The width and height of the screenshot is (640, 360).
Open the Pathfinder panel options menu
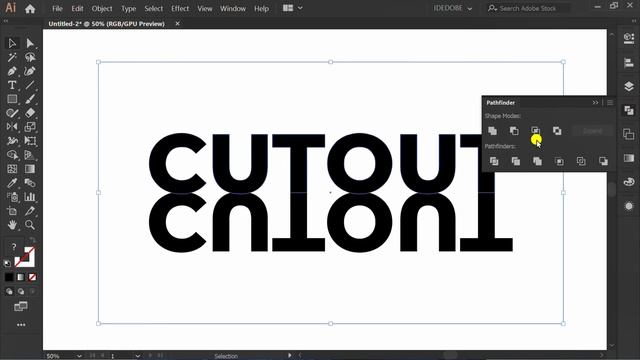pos(610,103)
